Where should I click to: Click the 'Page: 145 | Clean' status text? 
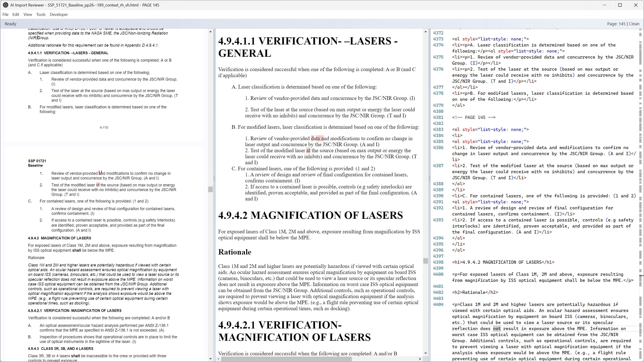tap(623, 24)
